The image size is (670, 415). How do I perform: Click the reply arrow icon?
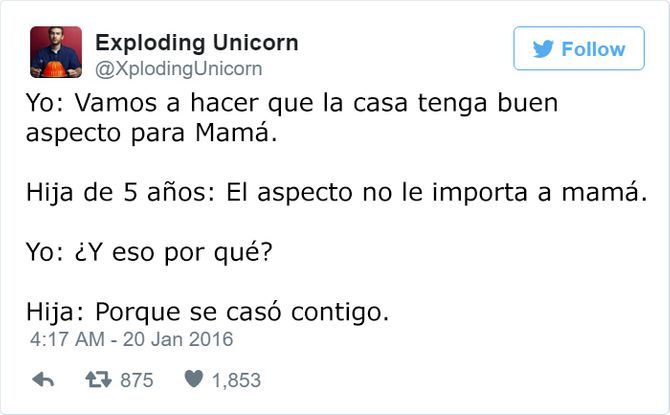point(43,380)
